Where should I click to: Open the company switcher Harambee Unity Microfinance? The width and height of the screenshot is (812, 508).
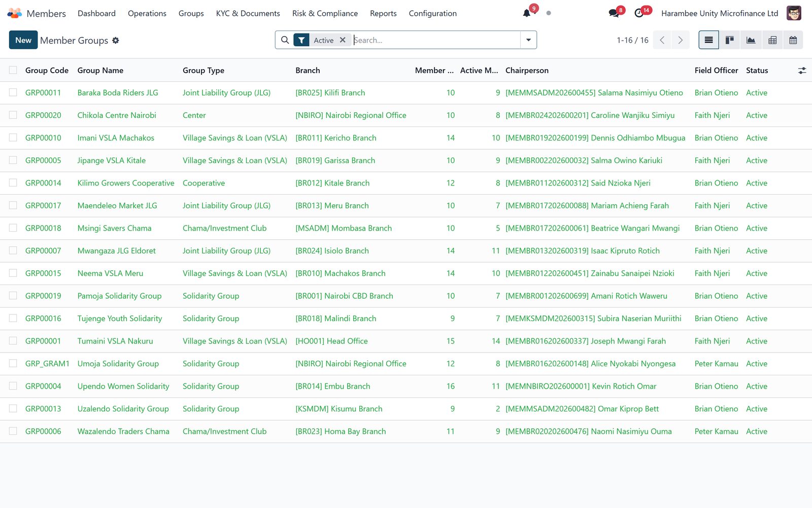coord(720,13)
